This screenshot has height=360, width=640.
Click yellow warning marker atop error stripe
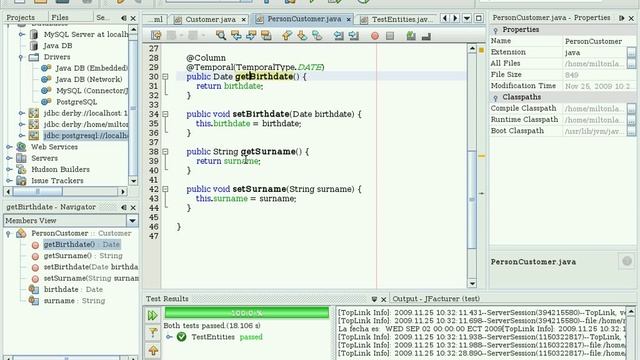pyautogui.click(x=482, y=50)
